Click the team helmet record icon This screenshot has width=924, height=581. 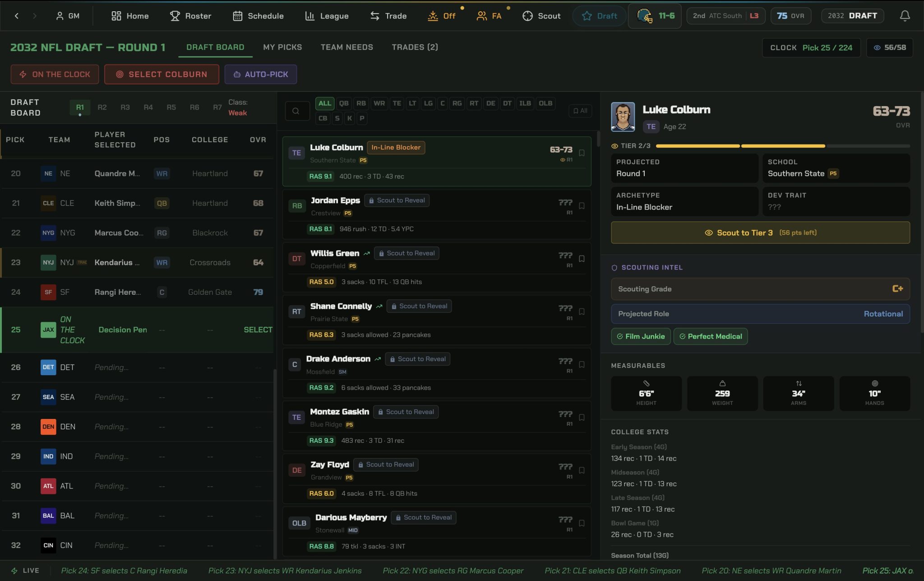[x=645, y=16]
